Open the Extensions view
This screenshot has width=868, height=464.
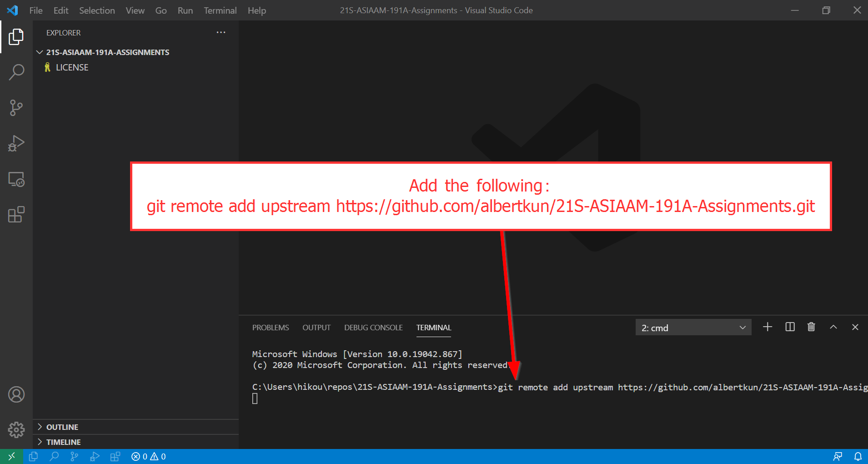(16, 214)
